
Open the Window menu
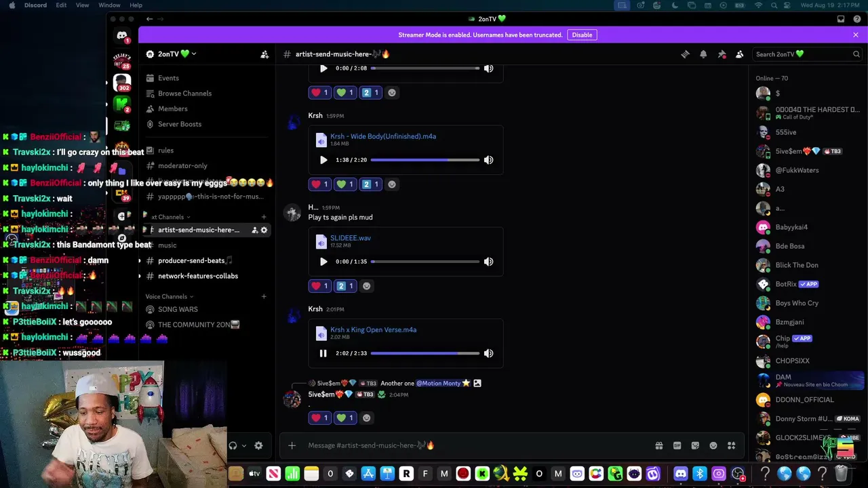click(x=109, y=5)
